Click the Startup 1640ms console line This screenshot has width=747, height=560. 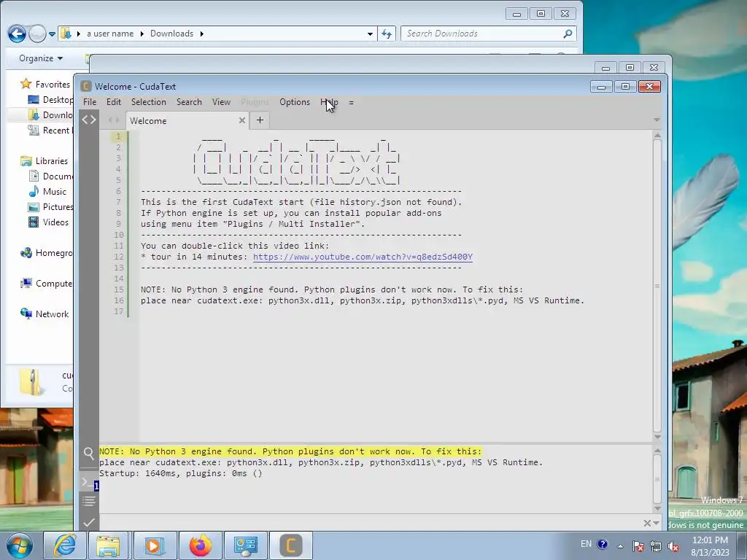(181, 473)
